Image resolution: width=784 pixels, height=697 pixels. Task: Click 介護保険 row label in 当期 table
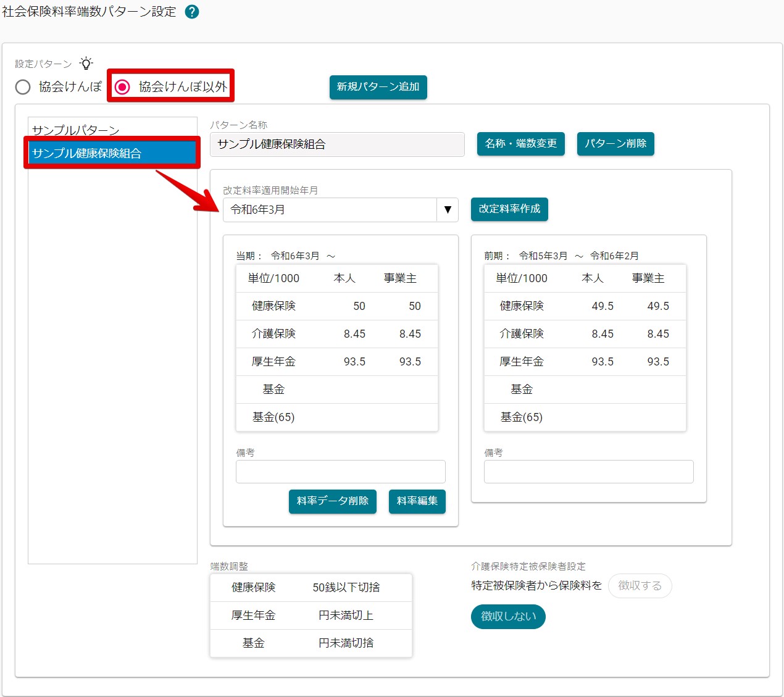(x=273, y=334)
